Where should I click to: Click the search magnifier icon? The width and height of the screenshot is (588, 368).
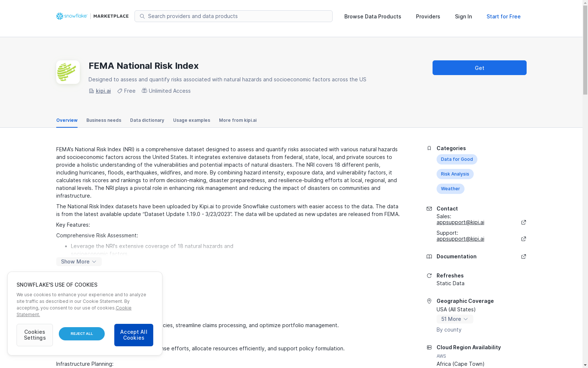tap(142, 16)
